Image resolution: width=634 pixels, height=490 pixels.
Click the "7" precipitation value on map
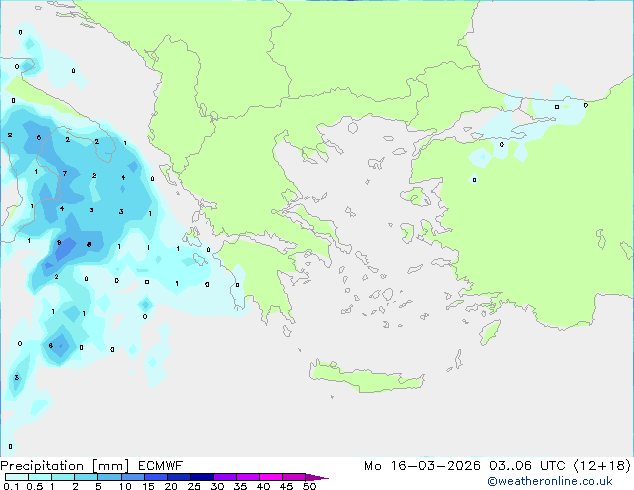(x=65, y=174)
